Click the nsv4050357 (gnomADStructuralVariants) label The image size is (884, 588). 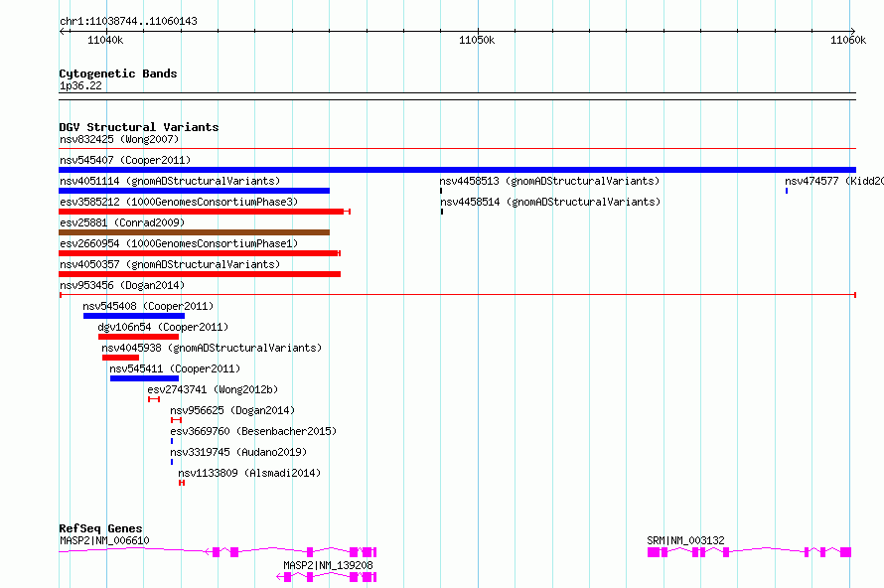[170, 264]
